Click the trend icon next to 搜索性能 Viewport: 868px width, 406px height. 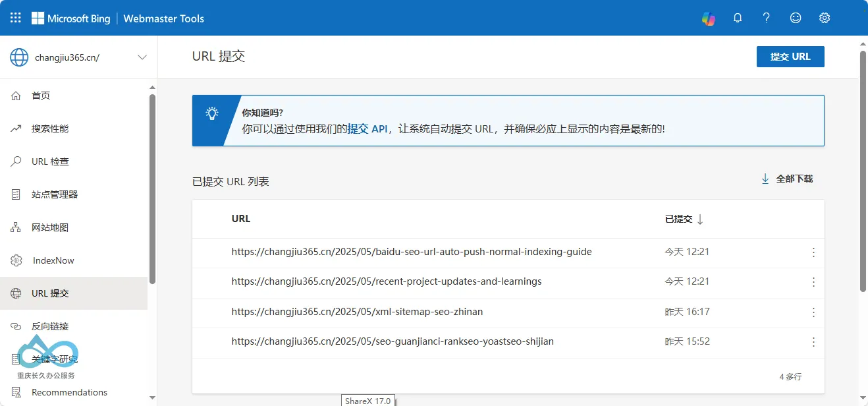point(16,129)
